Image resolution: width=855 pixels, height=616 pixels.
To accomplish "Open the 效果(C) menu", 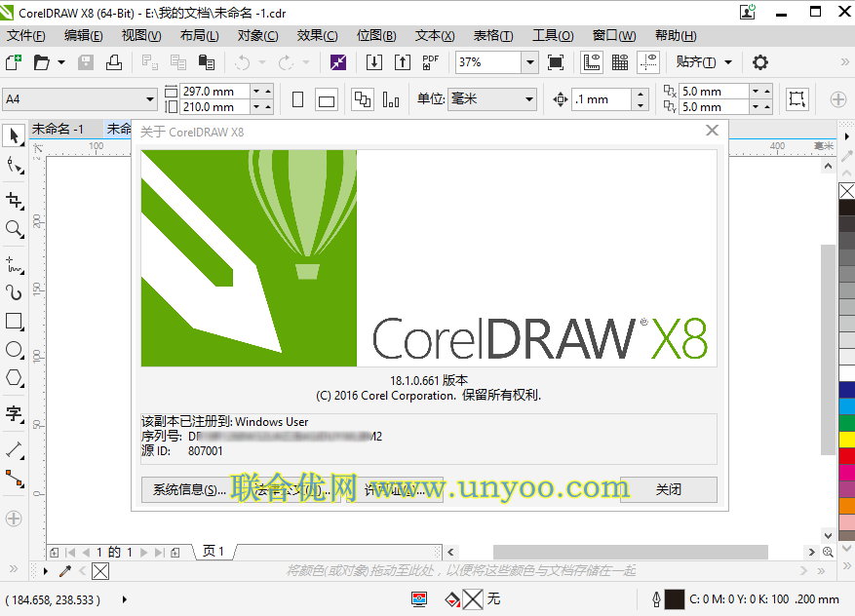I will point(317,35).
